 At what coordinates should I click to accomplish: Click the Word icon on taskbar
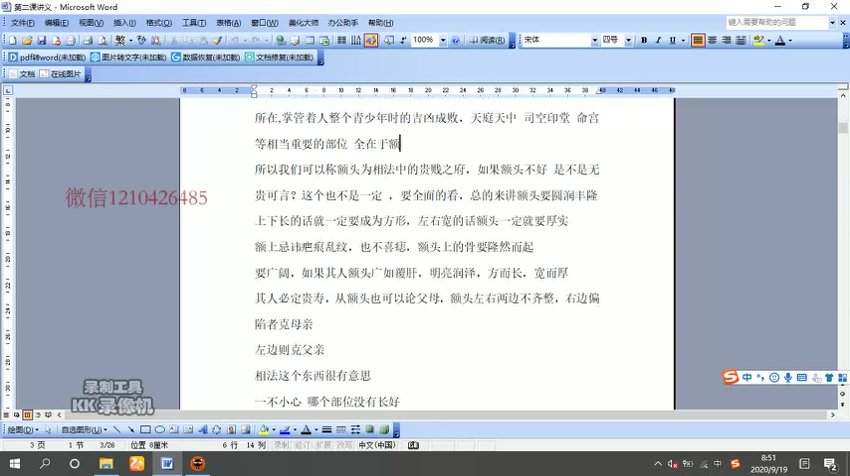coord(167,464)
